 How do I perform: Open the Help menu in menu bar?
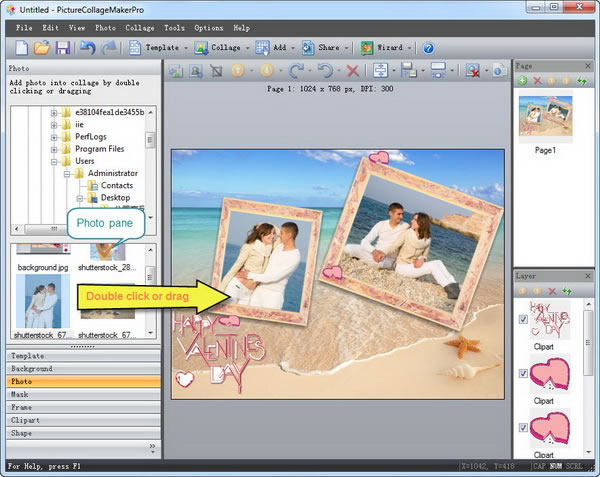tap(241, 28)
